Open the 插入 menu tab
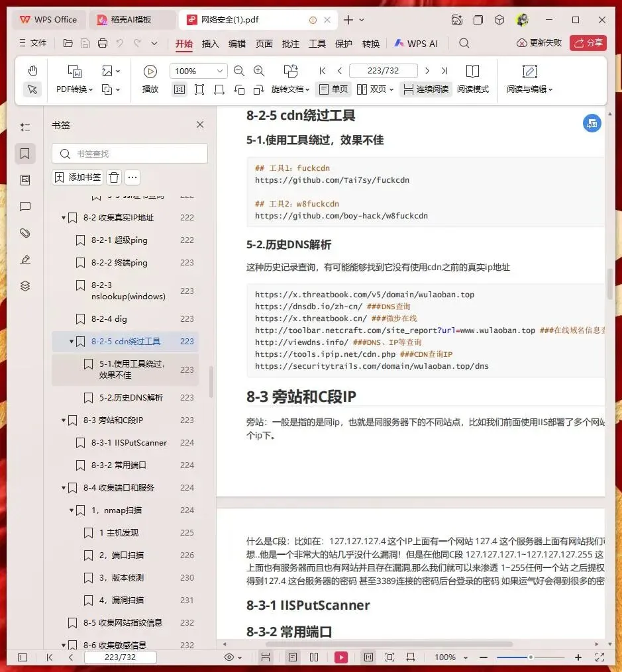 click(210, 43)
